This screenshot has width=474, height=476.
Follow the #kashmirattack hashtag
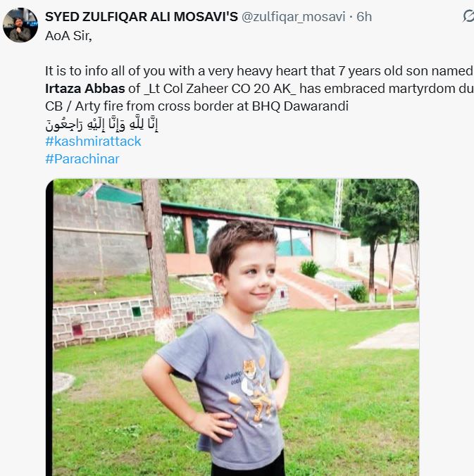click(93, 142)
